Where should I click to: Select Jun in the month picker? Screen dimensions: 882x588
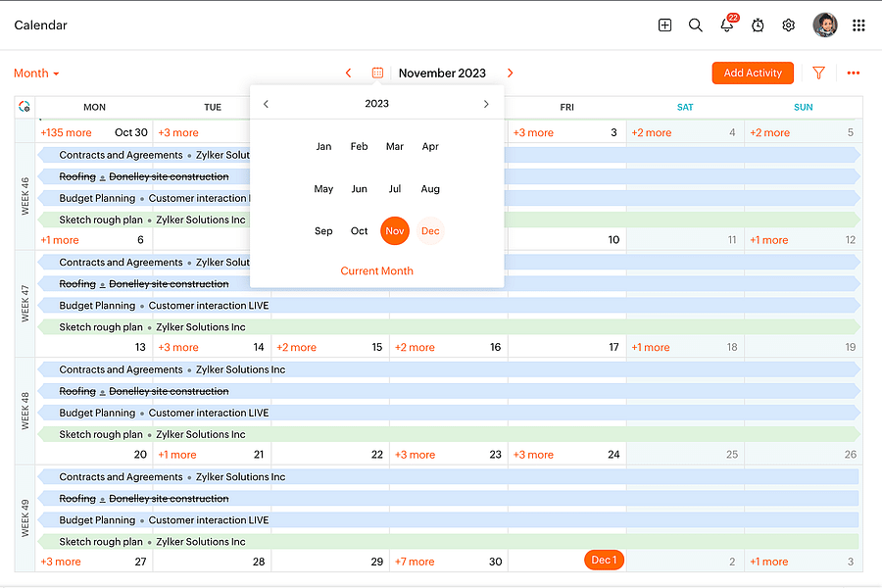pos(359,188)
